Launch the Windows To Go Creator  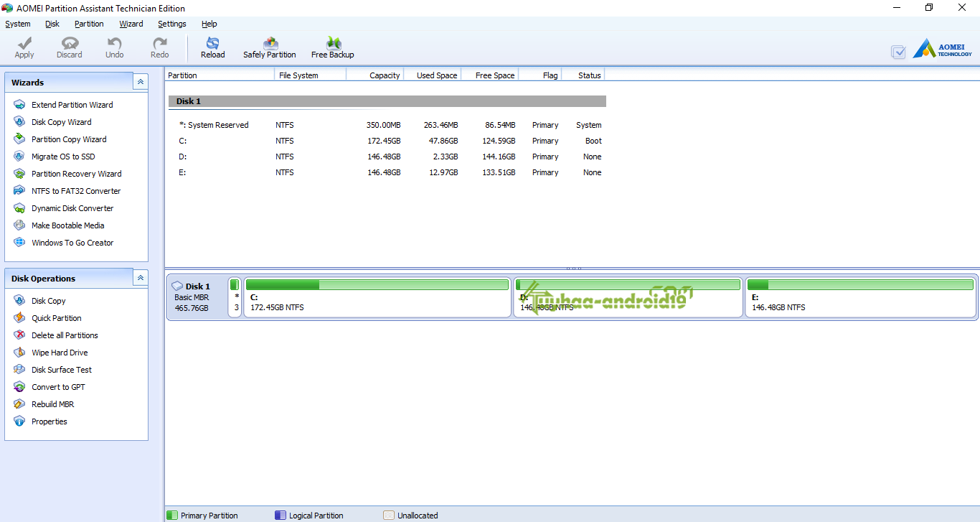pos(72,243)
